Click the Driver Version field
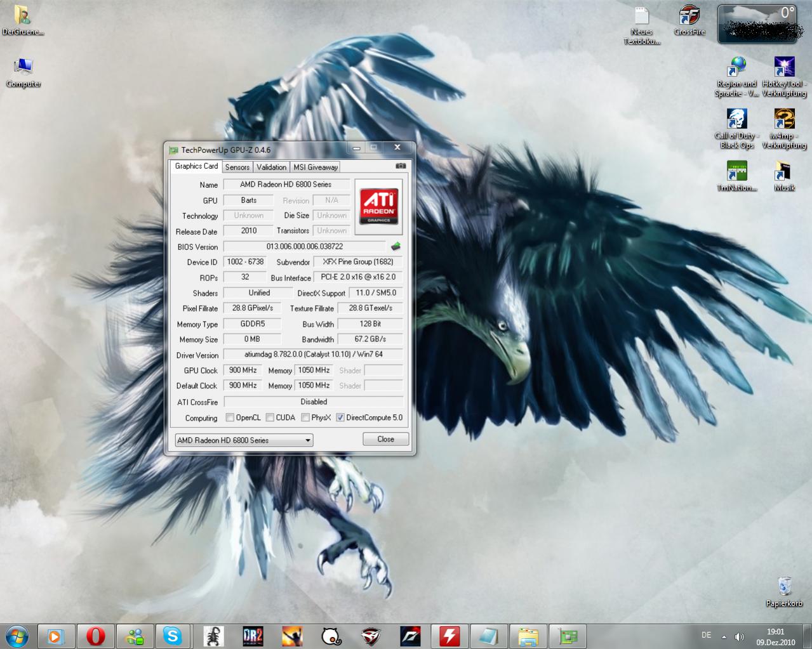The width and height of the screenshot is (812, 649). [x=313, y=355]
